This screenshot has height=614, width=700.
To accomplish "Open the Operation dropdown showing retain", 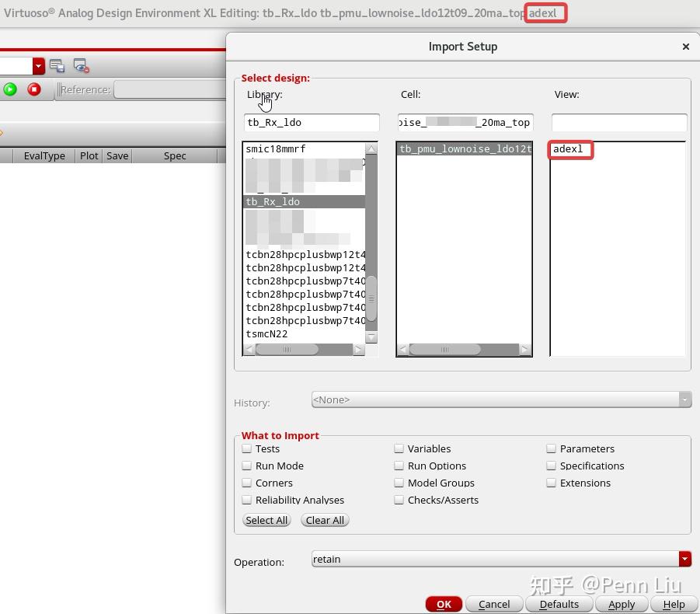I will [x=501, y=559].
